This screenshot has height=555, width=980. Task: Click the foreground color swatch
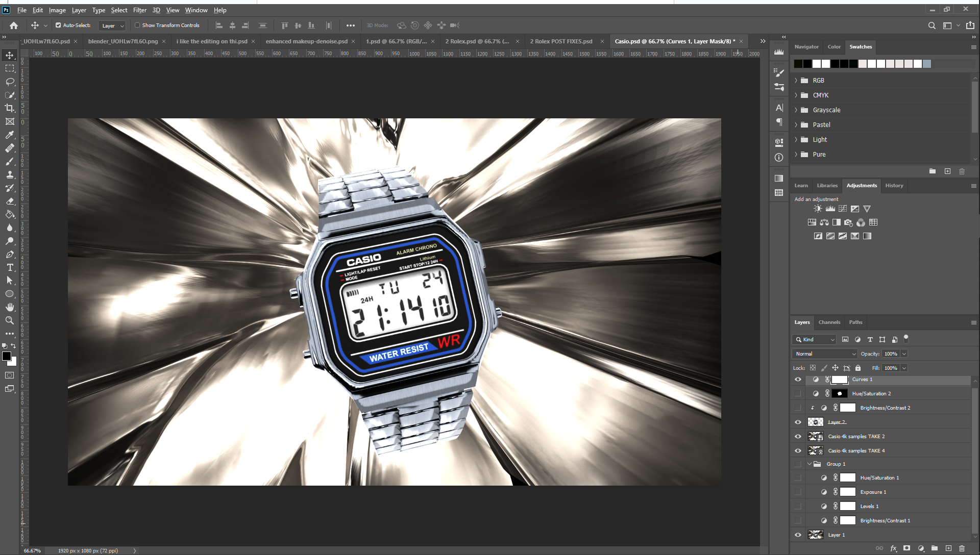point(7,356)
